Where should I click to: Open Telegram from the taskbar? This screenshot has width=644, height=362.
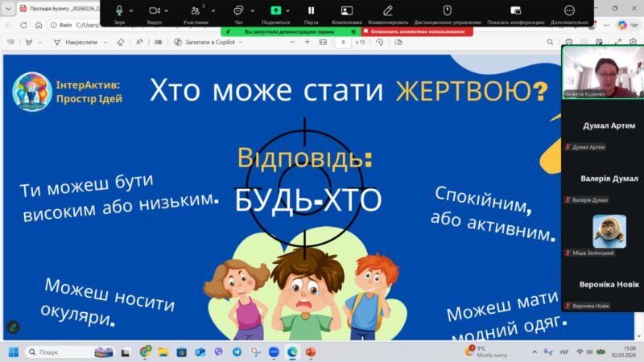(237, 352)
